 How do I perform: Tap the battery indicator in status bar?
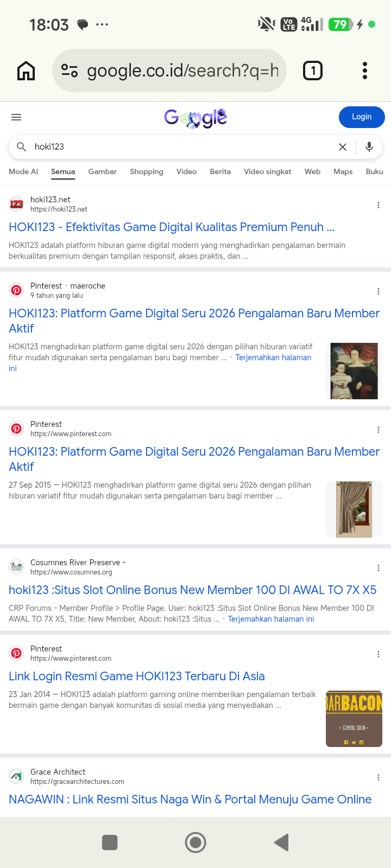(x=341, y=24)
